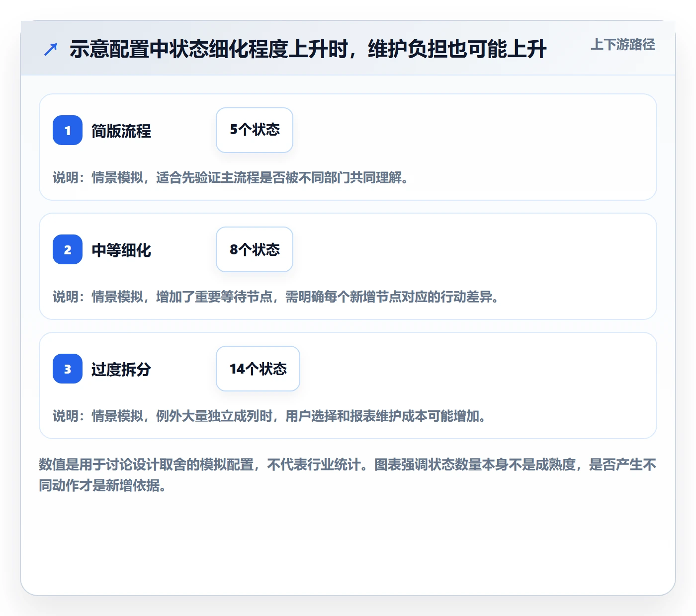Click the 上下游路径 label in the header
This screenshot has width=696, height=616.
[x=623, y=45]
